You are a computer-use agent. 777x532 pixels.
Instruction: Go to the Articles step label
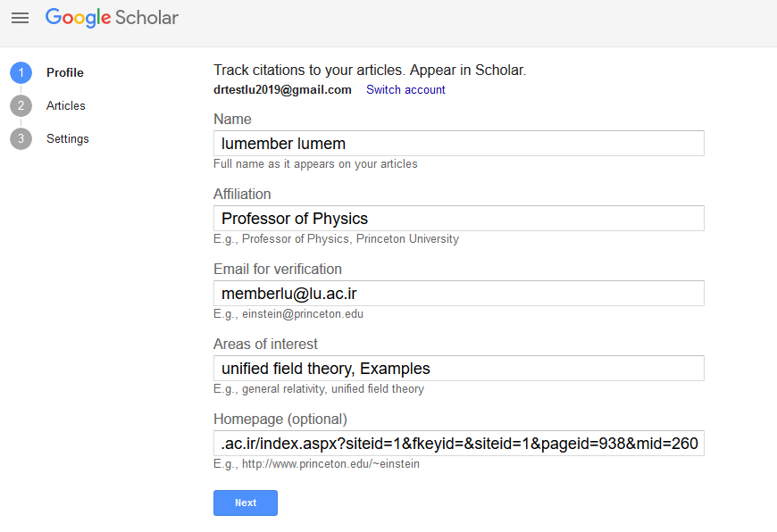point(66,105)
